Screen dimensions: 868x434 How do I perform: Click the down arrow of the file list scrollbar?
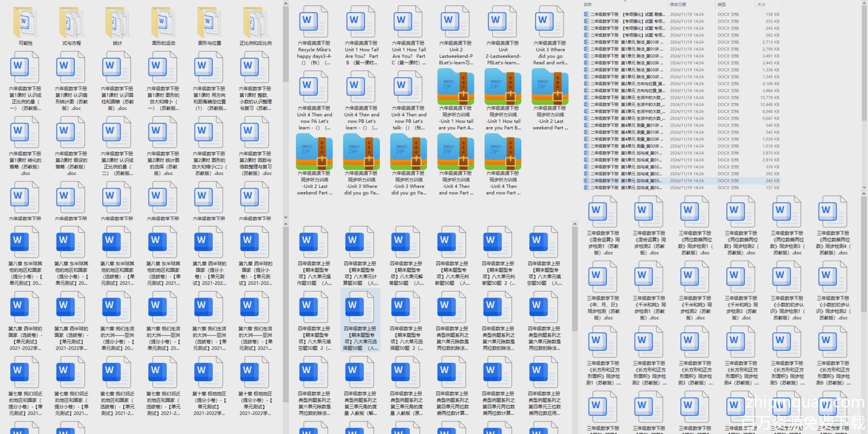pos(864,187)
